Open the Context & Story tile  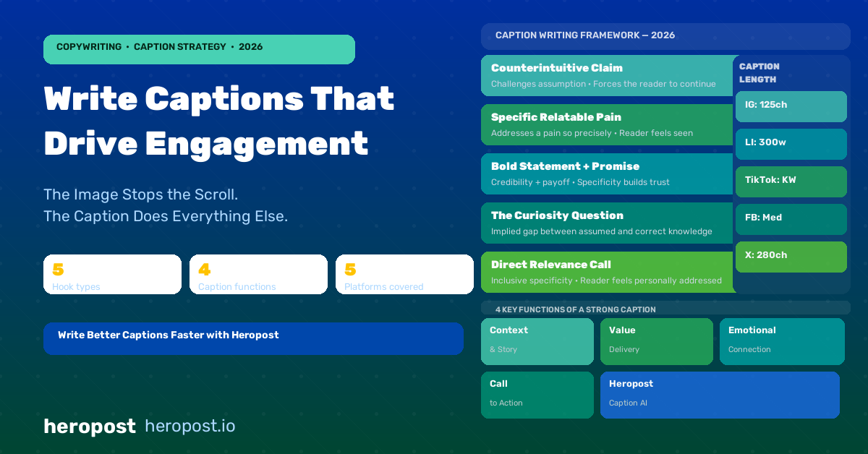[537, 341]
